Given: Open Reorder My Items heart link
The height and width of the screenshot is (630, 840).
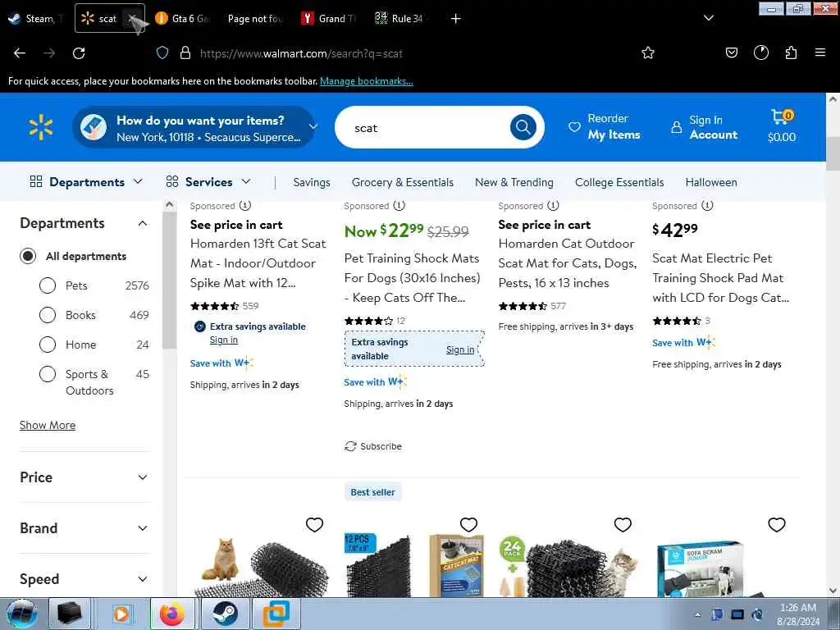Looking at the screenshot, I should [604, 127].
